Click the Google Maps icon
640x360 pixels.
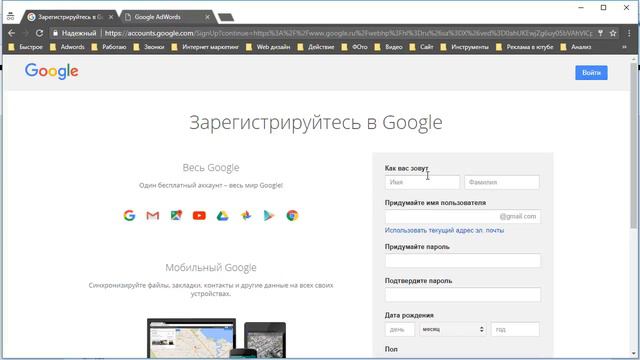(176, 216)
